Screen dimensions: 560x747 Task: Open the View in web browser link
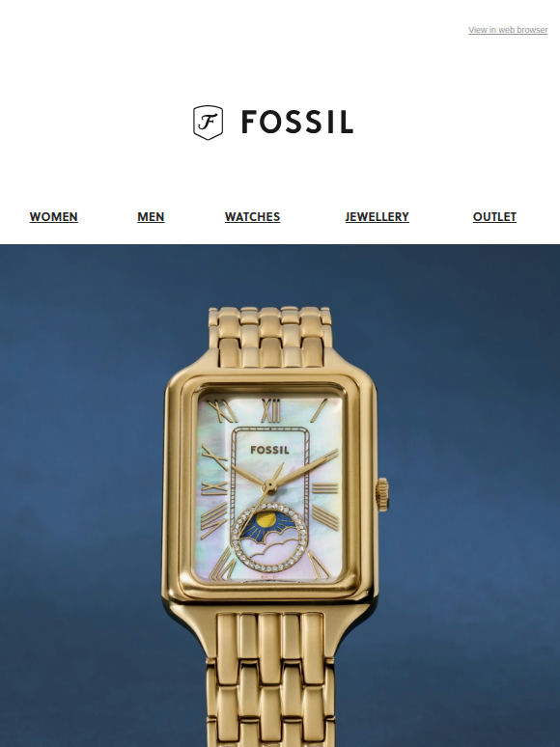[x=508, y=30]
